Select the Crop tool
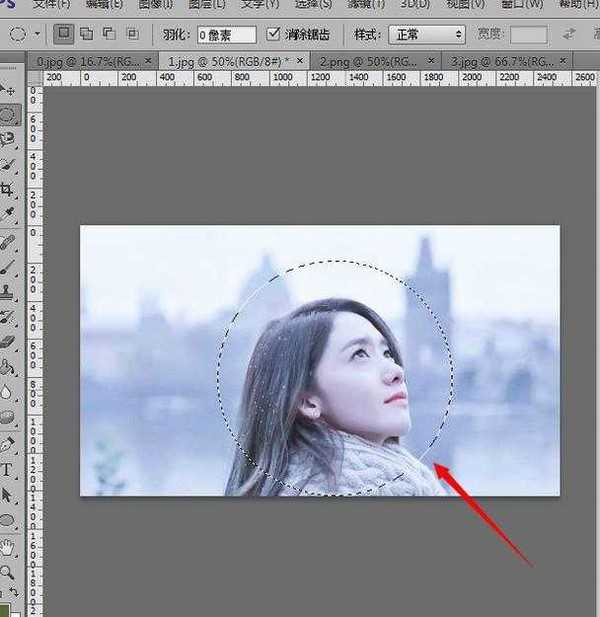600x617 pixels. pyautogui.click(x=8, y=188)
